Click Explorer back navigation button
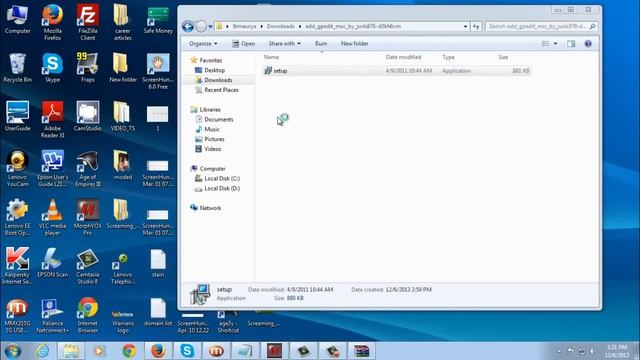This screenshot has height=360, width=640. click(x=188, y=27)
